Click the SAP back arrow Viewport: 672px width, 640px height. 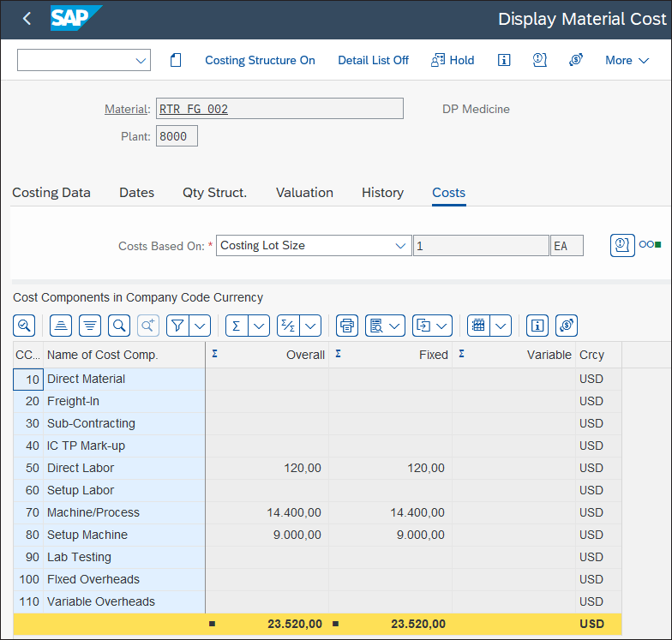pos(27,19)
